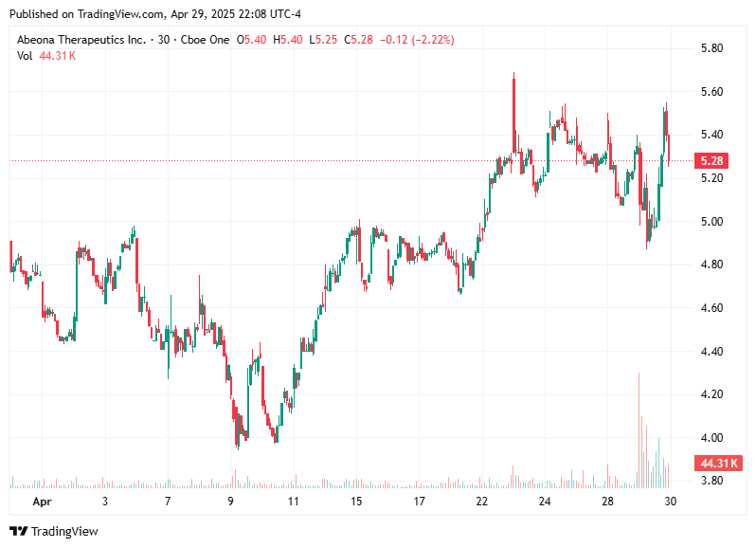
Task: Click the 5.80 price axis label
Action: (711, 48)
